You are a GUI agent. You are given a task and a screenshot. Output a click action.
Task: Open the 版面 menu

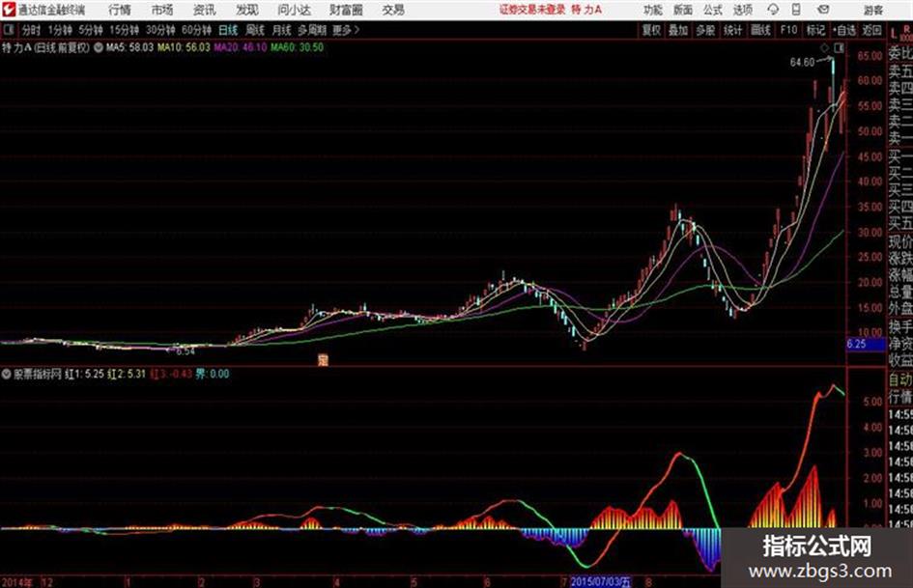click(x=682, y=10)
